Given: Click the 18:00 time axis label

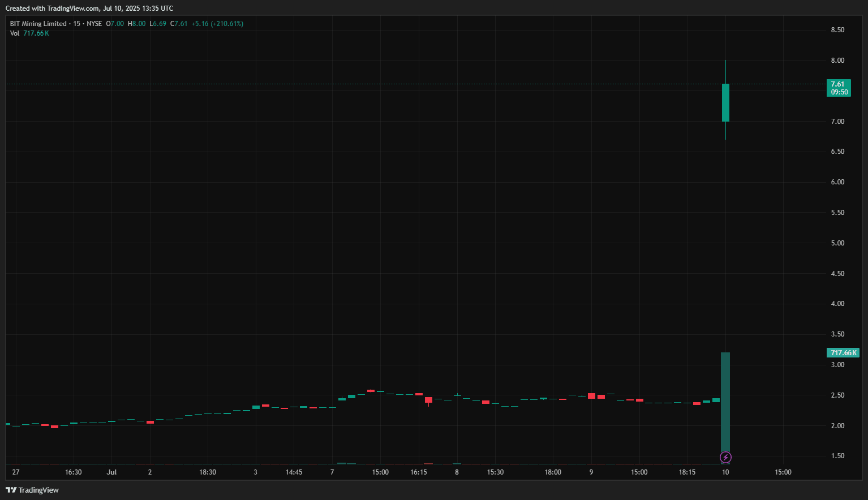Looking at the screenshot, I should tap(553, 472).
